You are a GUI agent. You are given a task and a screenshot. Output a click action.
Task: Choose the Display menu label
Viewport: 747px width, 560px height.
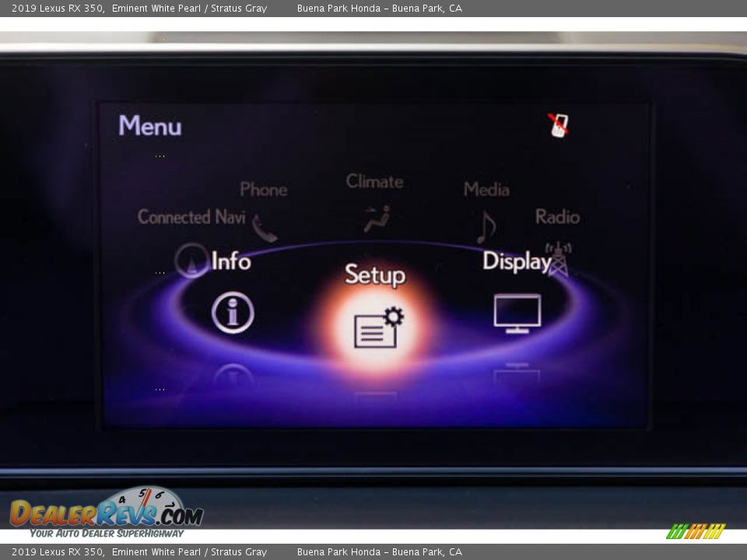[517, 261]
